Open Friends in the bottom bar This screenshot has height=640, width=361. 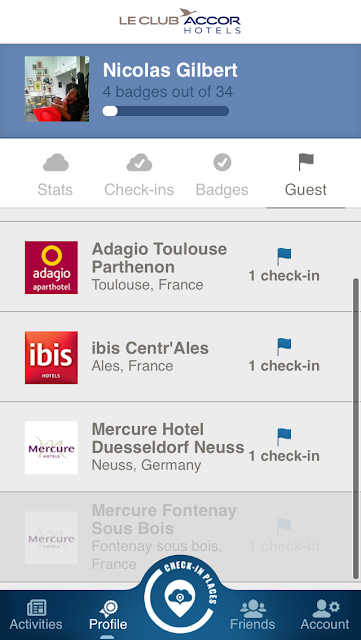253,615
